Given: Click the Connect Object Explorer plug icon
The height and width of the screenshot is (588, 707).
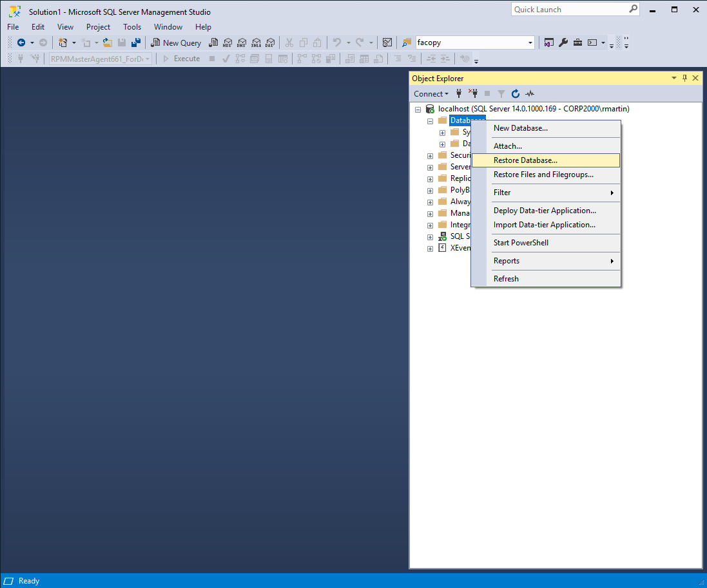Looking at the screenshot, I should [x=459, y=94].
